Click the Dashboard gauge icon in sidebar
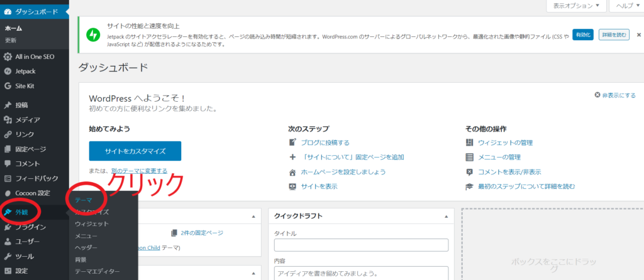The image size is (644, 280). tap(8, 11)
